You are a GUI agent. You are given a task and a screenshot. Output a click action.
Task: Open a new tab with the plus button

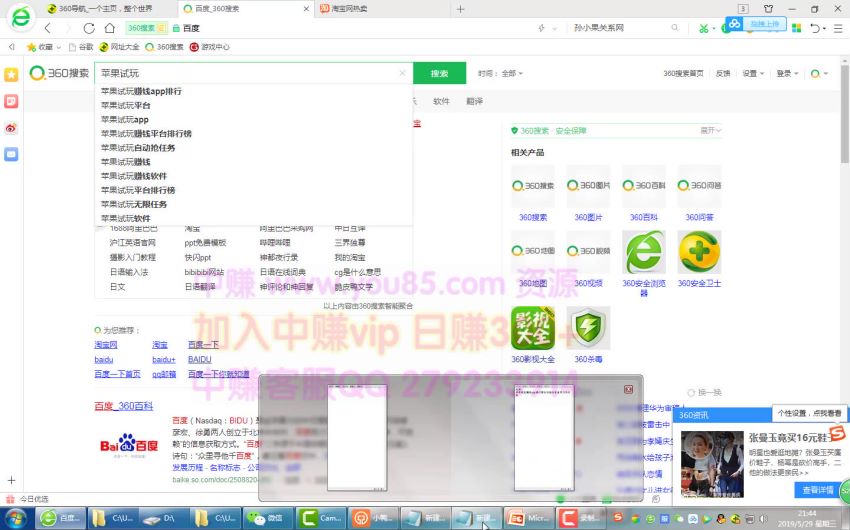(x=460, y=9)
